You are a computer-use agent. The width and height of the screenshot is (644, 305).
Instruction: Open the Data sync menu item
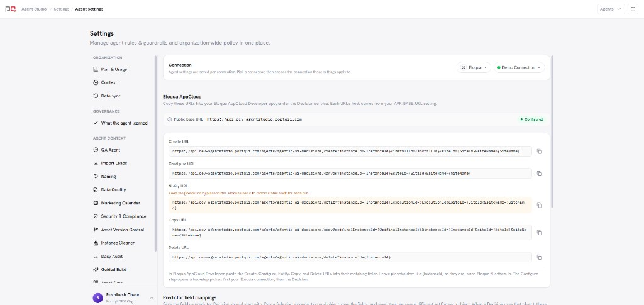111,96
